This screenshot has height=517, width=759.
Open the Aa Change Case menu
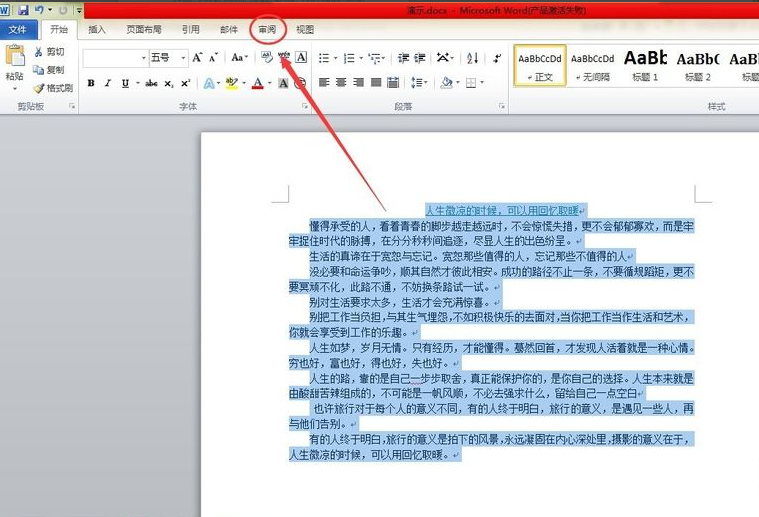pos(239,58)
